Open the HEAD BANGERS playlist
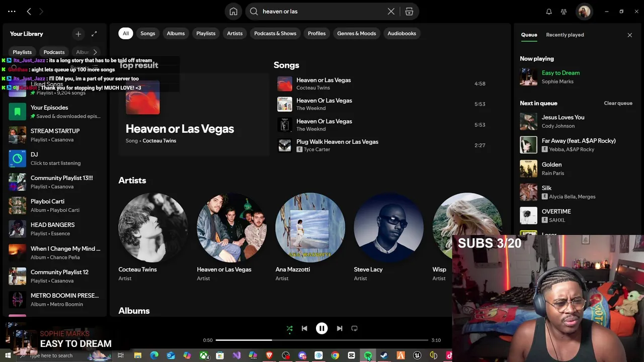Viewport: 644px width, 362px height. [55, 229]
